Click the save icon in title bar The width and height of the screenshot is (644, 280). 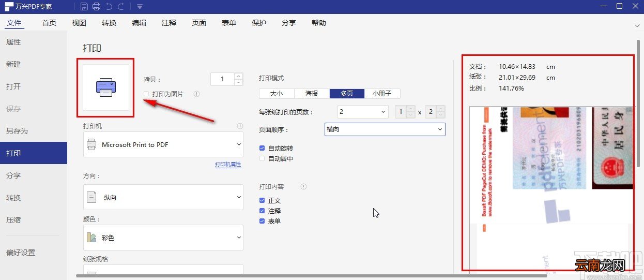click(84, 6)
